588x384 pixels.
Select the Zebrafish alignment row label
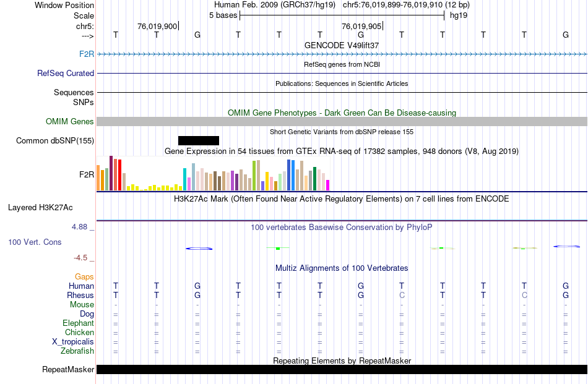click(x=77, y=351)
